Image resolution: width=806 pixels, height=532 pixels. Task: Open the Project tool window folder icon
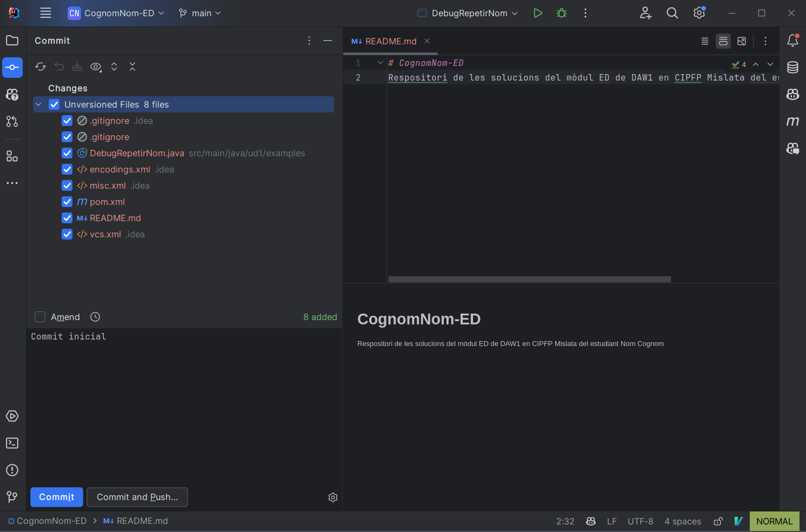(x=12, y=41)
